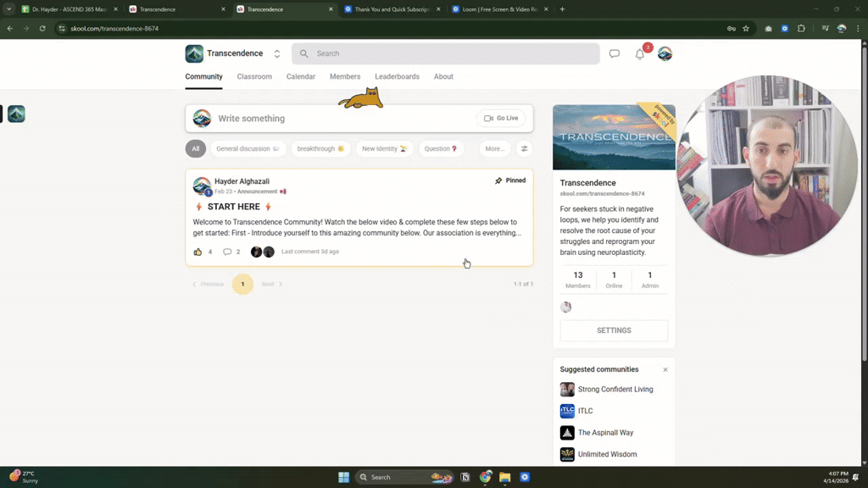Click the member avatar above Settings
The image size is (868, 488).
[565, 307]
